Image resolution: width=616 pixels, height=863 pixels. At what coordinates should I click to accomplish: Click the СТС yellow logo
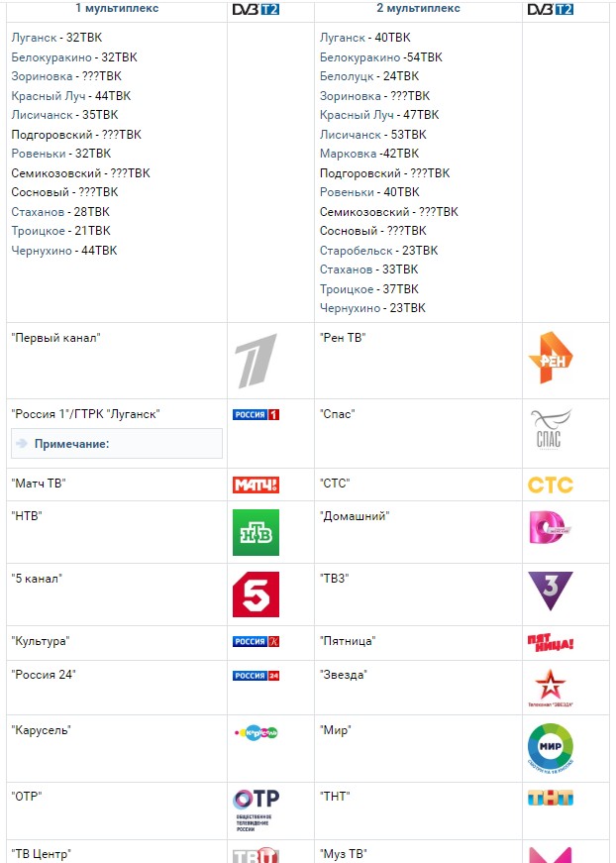point(550,485)
